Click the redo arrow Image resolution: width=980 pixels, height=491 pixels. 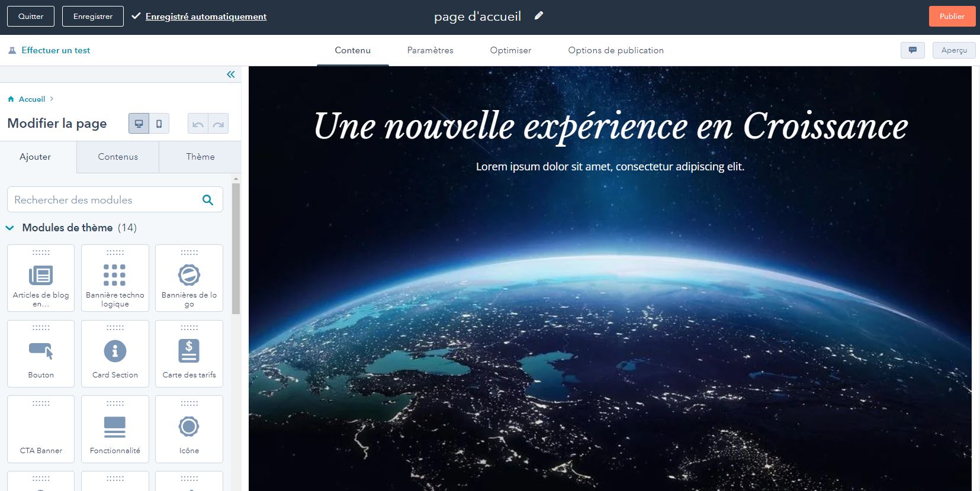tap(219, 124)
